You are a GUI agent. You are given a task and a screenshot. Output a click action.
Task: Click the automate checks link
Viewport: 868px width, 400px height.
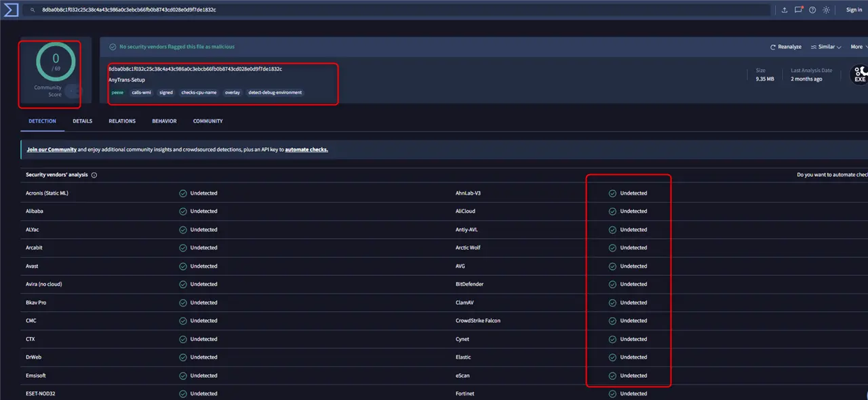point(307,149)
